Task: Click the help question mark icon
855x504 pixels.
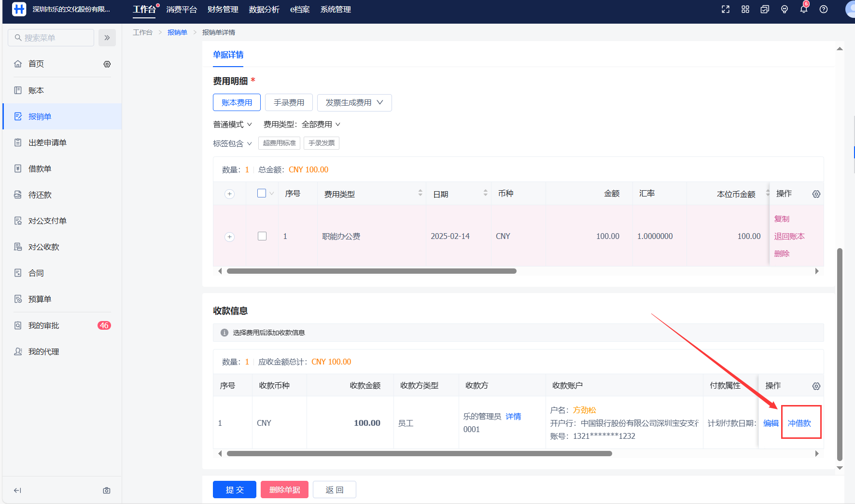Action: pyautogui.click(x=823, y=10)
